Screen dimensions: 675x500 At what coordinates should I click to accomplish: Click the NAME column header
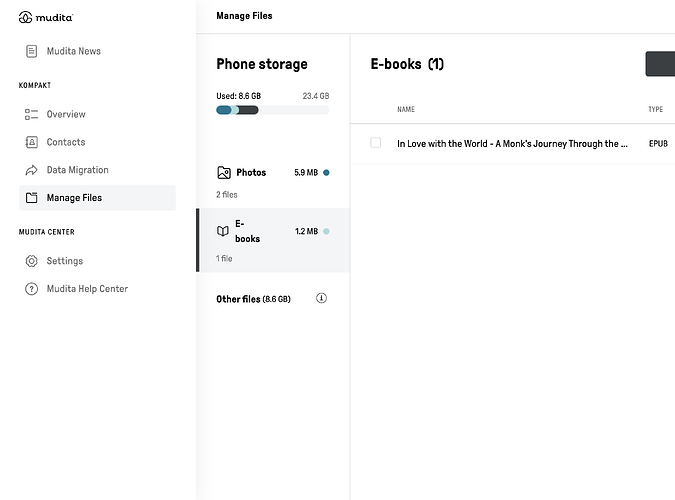(406, 109)
